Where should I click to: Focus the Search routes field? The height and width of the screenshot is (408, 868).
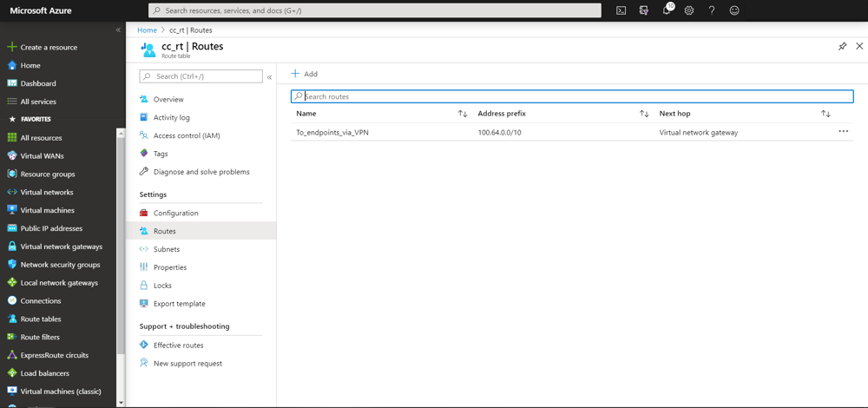(572, 96)
